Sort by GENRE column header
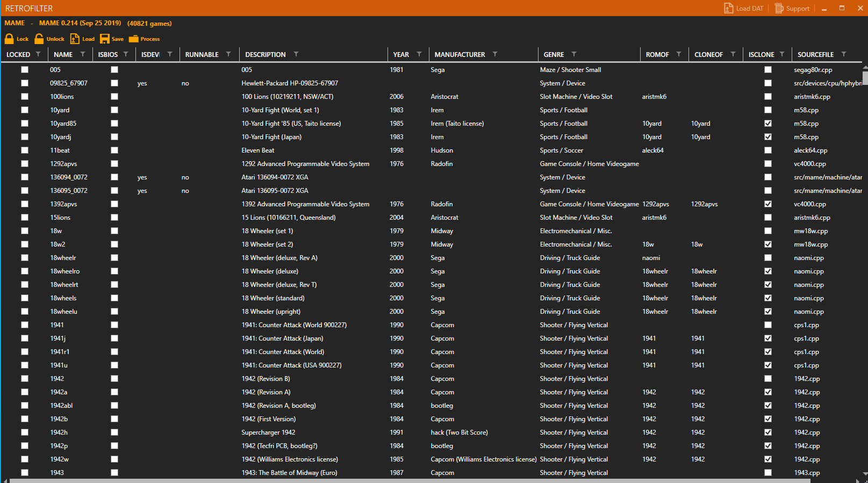This screenshot has width=868, height=483. tap(554, 55)
